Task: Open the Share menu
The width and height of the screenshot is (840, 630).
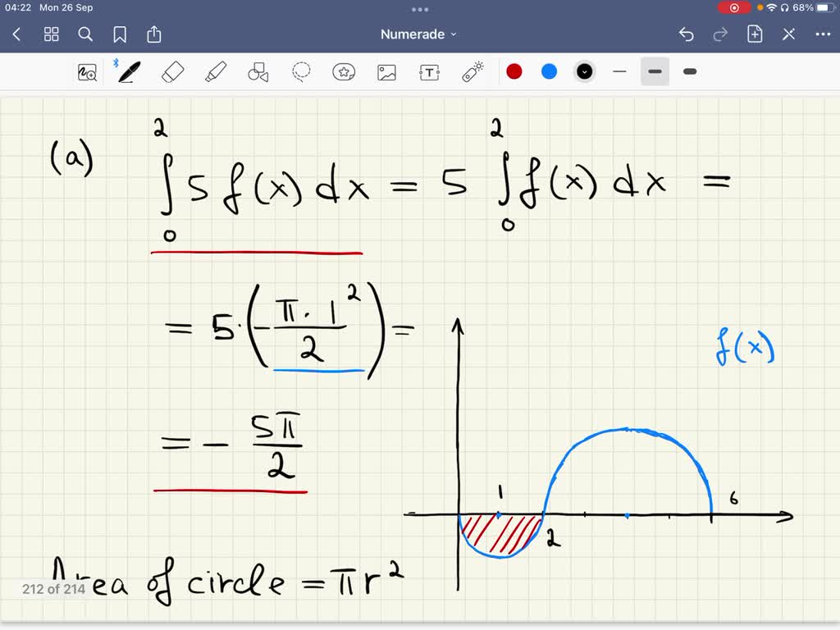Action: click(154, 34)
